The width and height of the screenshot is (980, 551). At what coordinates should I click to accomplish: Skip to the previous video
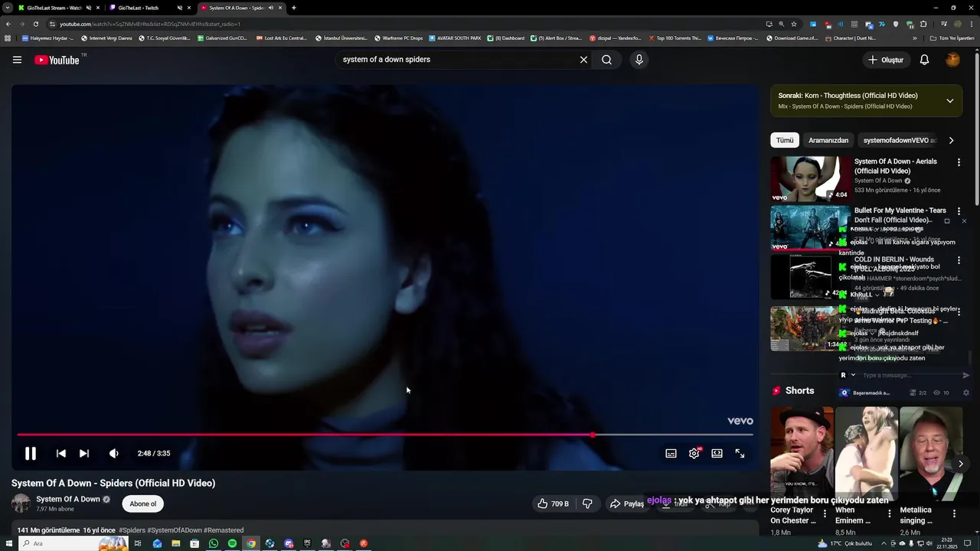(61, 453)
